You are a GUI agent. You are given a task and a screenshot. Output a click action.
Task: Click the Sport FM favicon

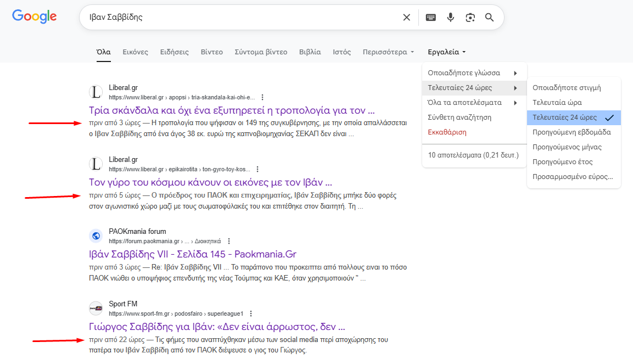point(96,309)
